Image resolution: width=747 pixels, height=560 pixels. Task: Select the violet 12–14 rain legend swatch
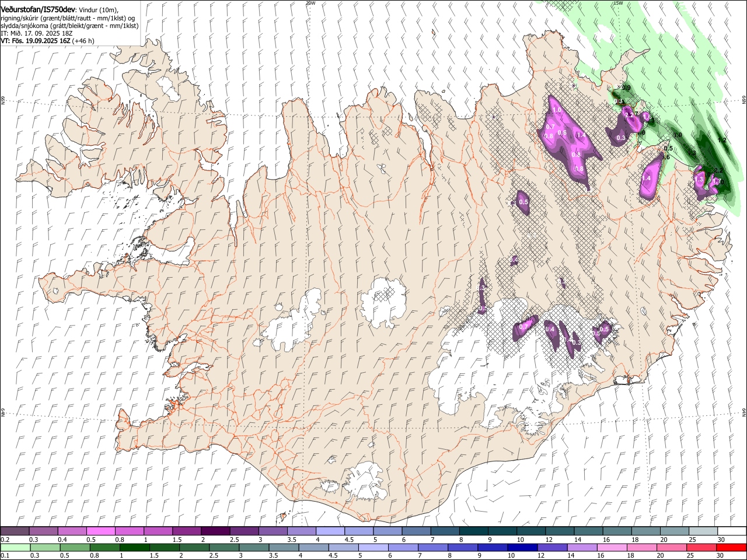coord(552,547)
